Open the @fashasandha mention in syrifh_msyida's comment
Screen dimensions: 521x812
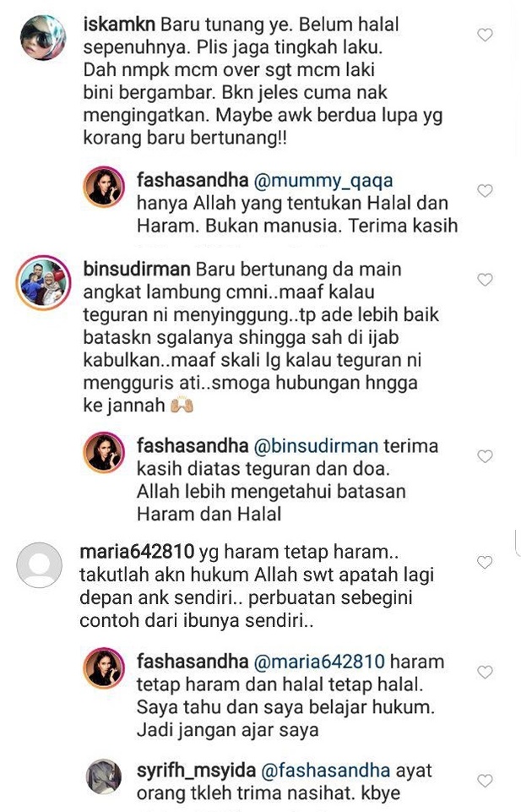tap(325, 771)
